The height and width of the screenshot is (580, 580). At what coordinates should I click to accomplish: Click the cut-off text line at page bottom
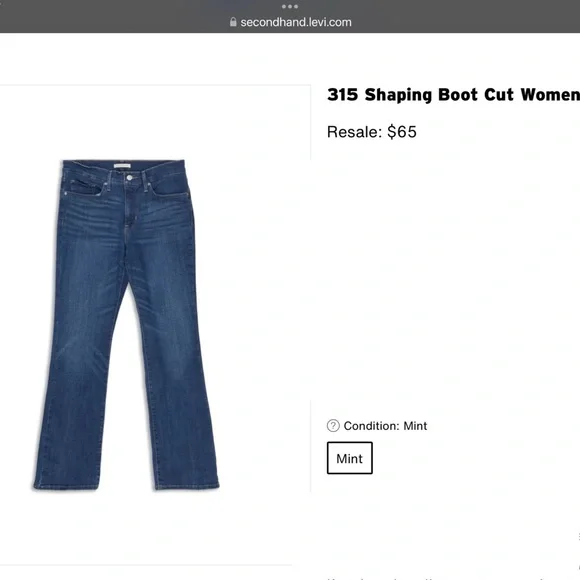point(453,578)
